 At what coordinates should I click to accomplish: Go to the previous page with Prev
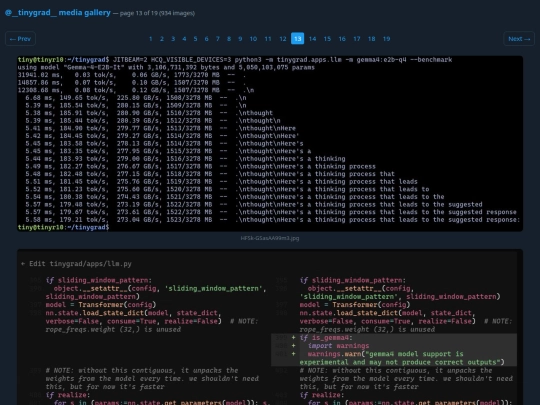pyautogui.click(x=20, y=39)
